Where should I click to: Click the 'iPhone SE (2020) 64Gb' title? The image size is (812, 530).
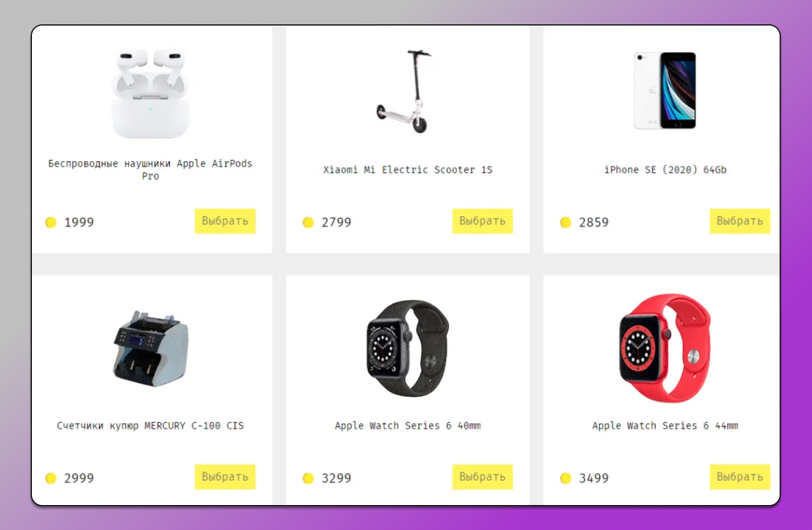pyautogui.click(x=665, y=170)
